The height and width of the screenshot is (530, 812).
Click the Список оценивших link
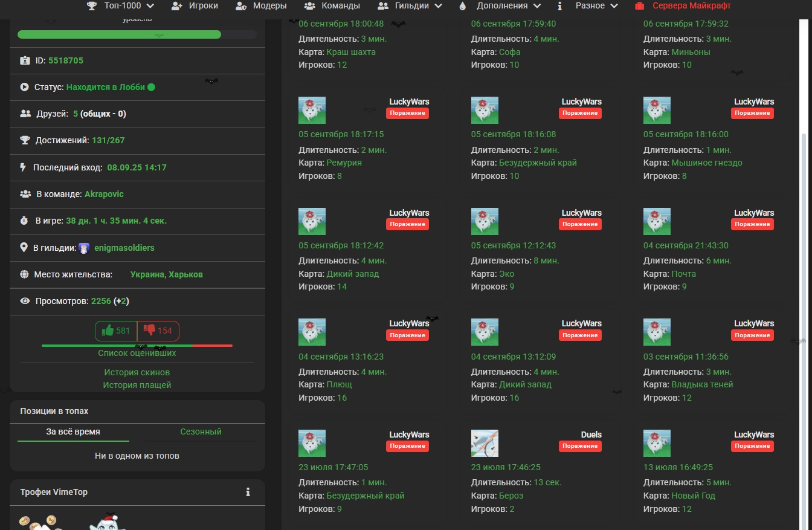pyautogui.click(x=137, y=353)
